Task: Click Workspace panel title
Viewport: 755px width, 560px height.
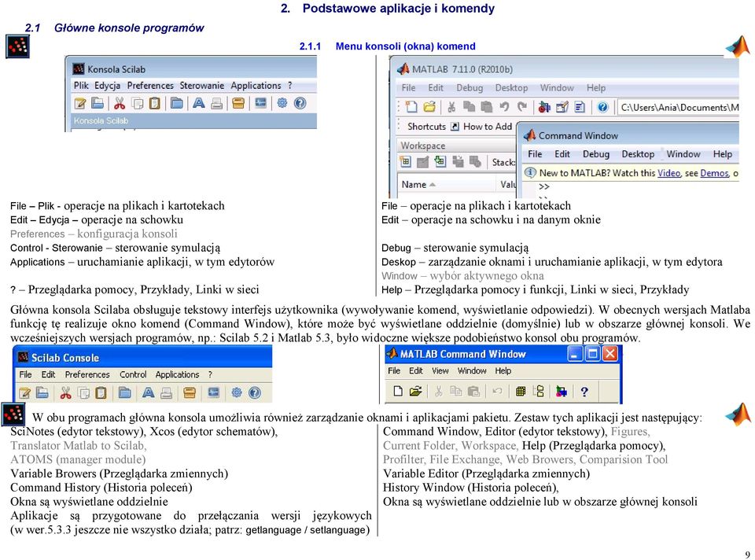Action: [x=423, y=146]
